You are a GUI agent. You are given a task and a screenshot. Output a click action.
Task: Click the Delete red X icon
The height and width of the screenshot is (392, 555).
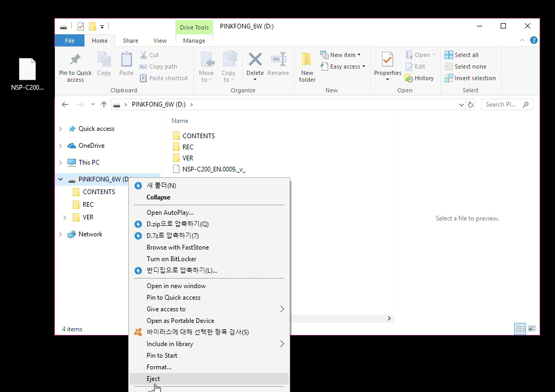pos(255,60)
